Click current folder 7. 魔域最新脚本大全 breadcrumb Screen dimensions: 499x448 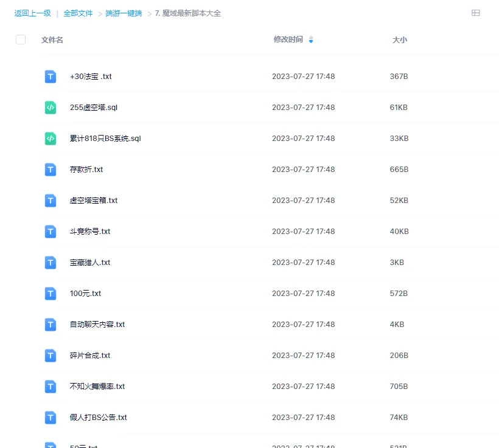[188, 13]
